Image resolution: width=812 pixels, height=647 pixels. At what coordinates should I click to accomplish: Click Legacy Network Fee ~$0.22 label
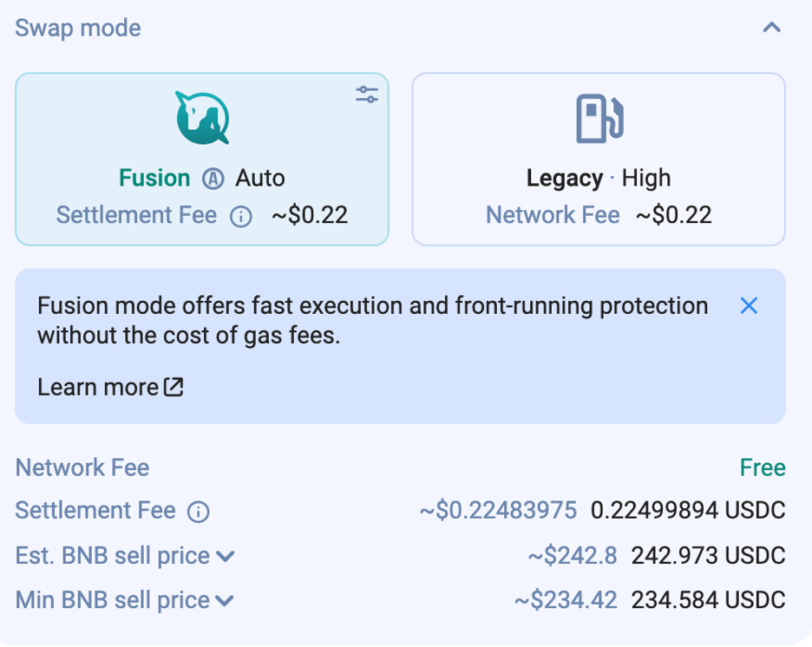(x=599, y=215)
